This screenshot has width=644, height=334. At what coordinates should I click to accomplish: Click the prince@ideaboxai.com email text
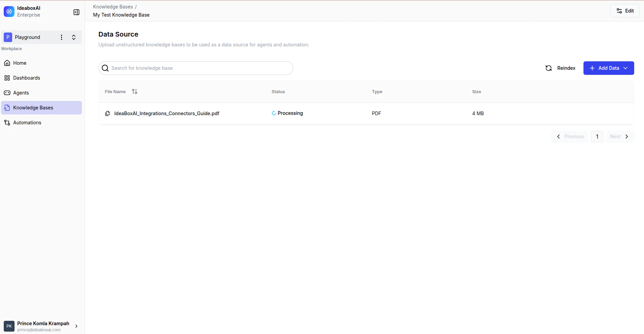[x=39, y=330]
